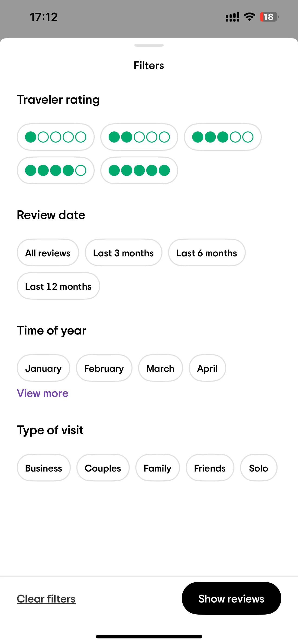Viewport: 298px width, 644px height.
Task: Tap the cellular signal bars icon
Action: point(233,17)
